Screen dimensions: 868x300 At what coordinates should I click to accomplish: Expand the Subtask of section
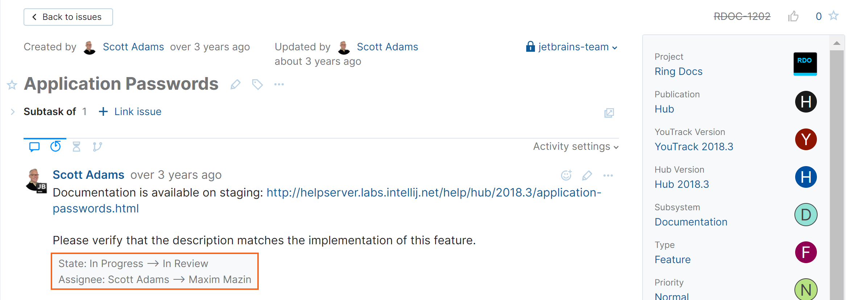(x=13, y=111)
